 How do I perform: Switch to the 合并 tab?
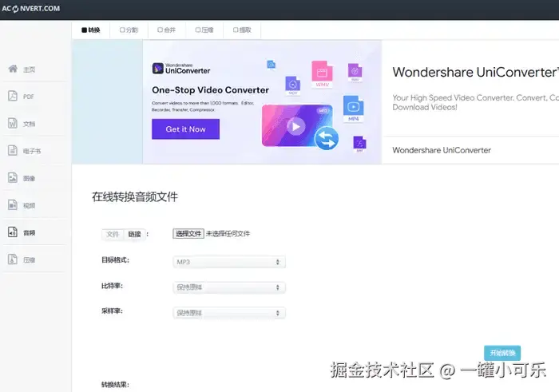click(166, 30)
